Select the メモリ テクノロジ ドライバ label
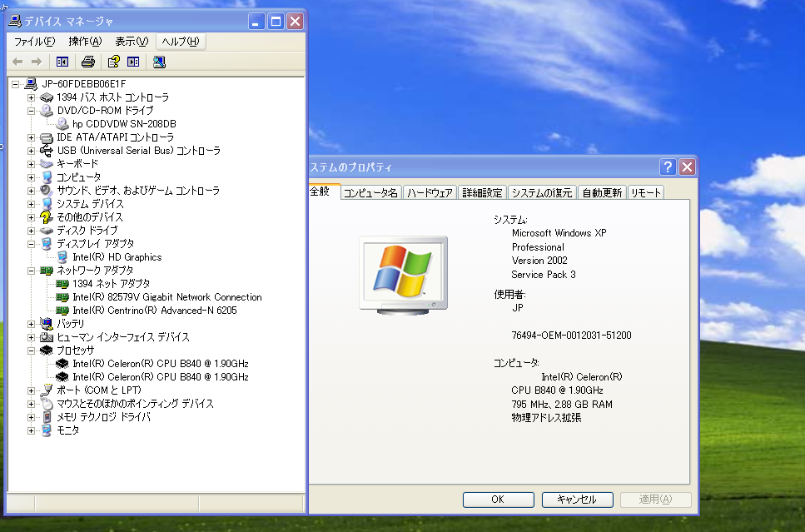This screenshot has height=532, width=805. 104,417
